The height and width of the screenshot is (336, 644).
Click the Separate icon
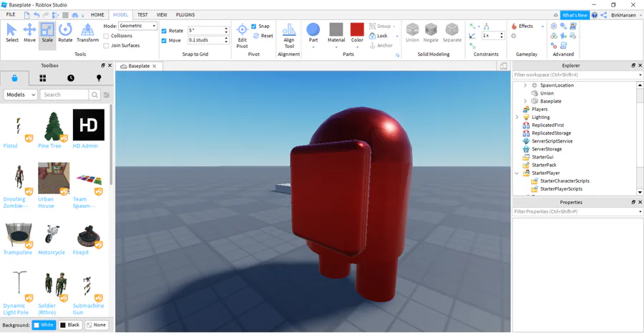[x=452, y=29]
